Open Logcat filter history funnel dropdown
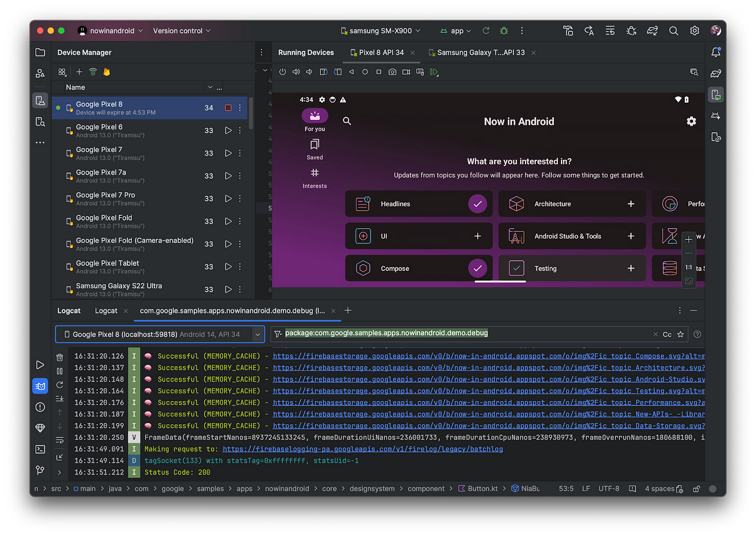 (278, 335)
